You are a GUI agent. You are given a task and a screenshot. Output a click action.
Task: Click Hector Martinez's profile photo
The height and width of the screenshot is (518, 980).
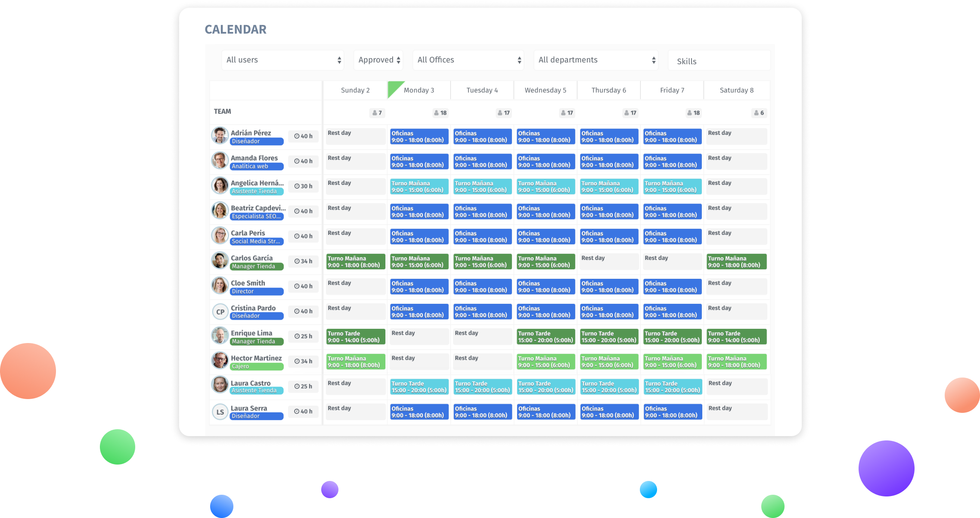click(220, 361)
